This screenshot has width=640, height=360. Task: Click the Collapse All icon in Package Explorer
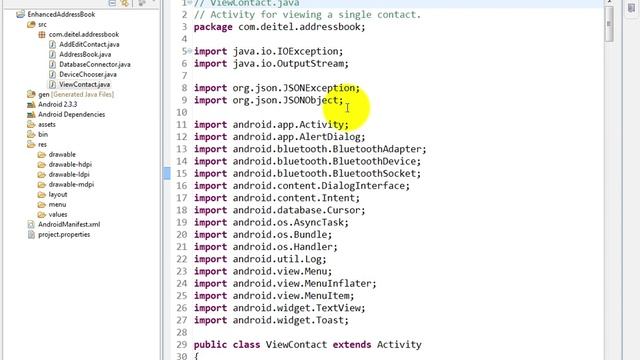click(112, 3)
